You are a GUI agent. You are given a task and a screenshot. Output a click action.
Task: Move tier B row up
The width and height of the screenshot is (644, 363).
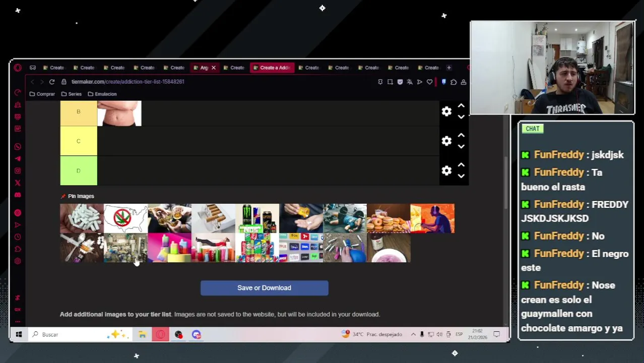461,106
